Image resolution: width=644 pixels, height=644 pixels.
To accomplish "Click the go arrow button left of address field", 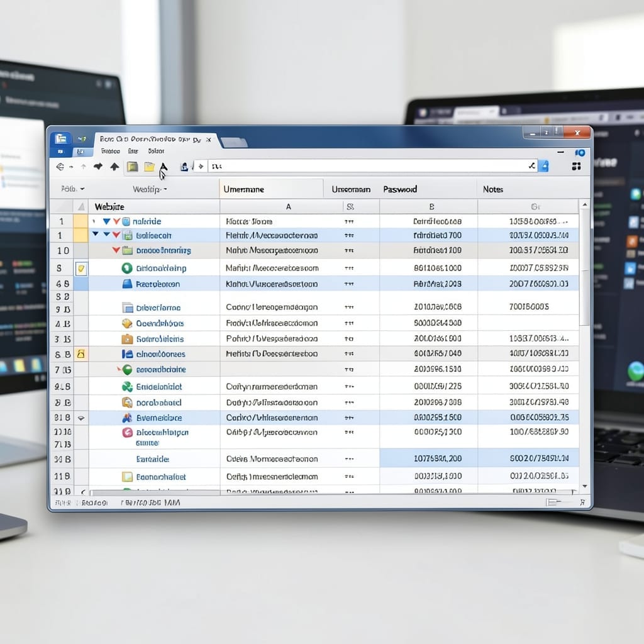I will point(201,166).
